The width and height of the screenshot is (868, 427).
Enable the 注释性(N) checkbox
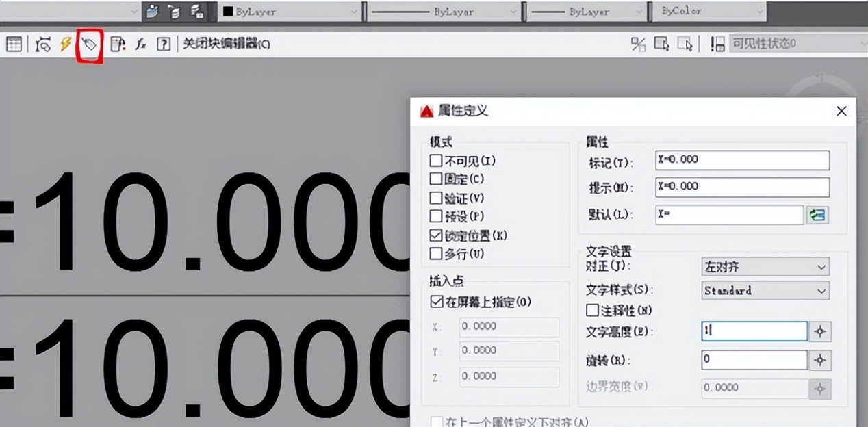pyautogui.click(x=592, y=311)
